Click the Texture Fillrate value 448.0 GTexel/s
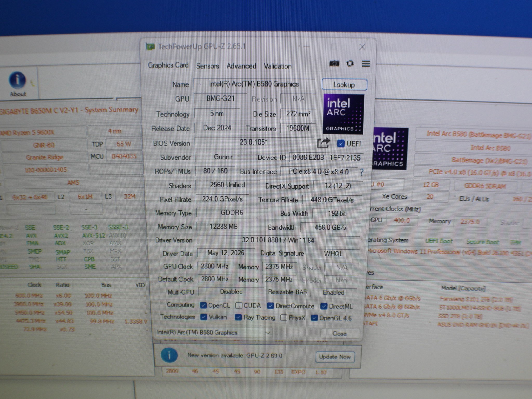 pos(332,200)
